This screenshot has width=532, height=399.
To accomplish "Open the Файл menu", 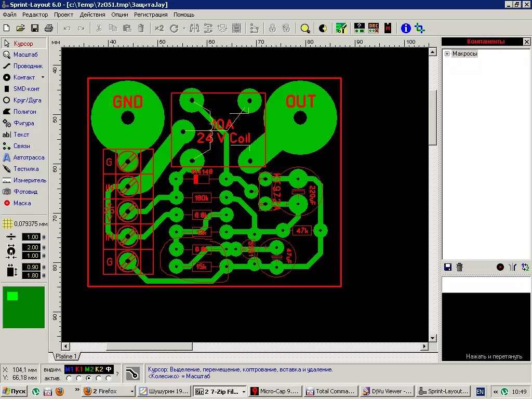I will point(9,15).
